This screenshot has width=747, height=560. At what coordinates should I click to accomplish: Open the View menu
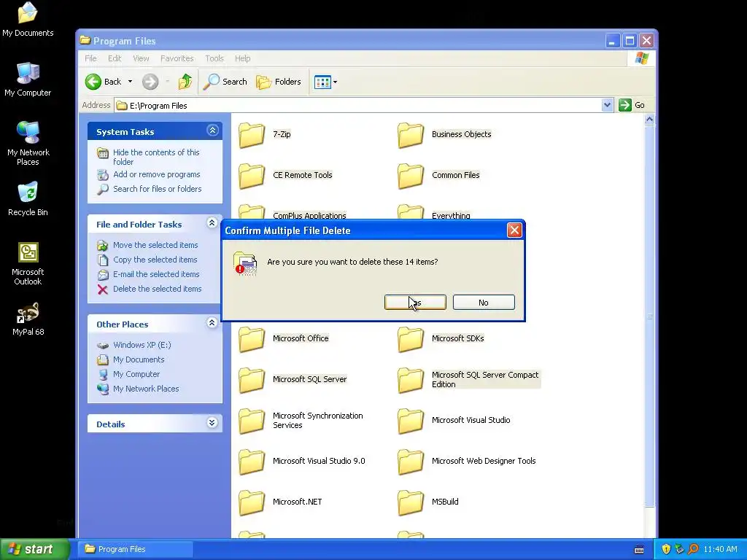click(141, 58)
